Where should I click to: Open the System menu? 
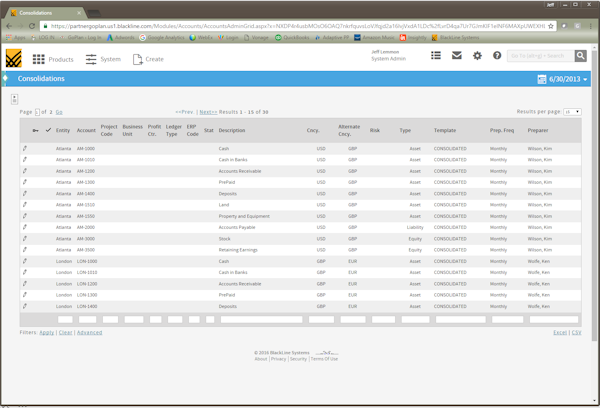tap(103, 59)
